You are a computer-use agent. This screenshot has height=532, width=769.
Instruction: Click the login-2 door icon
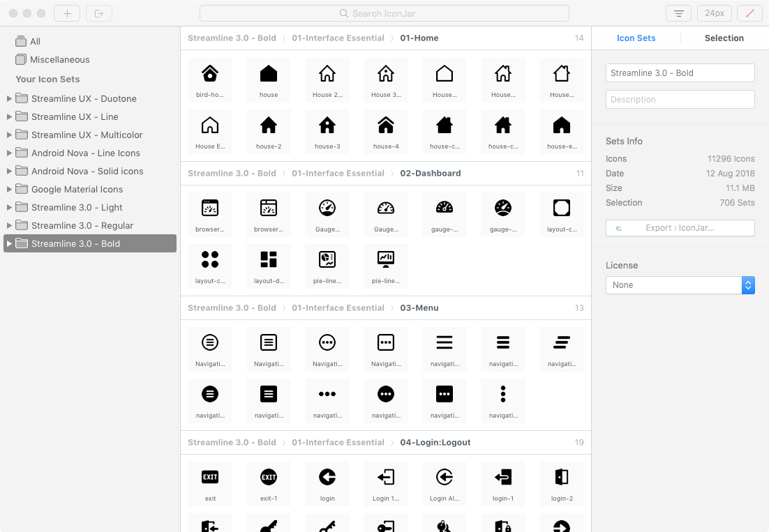(562, 483)
